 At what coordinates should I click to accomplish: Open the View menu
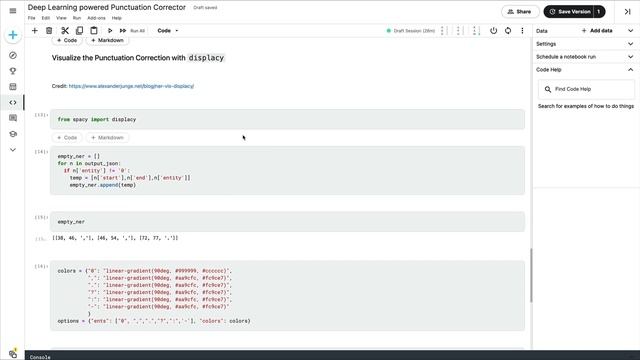point(61,18)
